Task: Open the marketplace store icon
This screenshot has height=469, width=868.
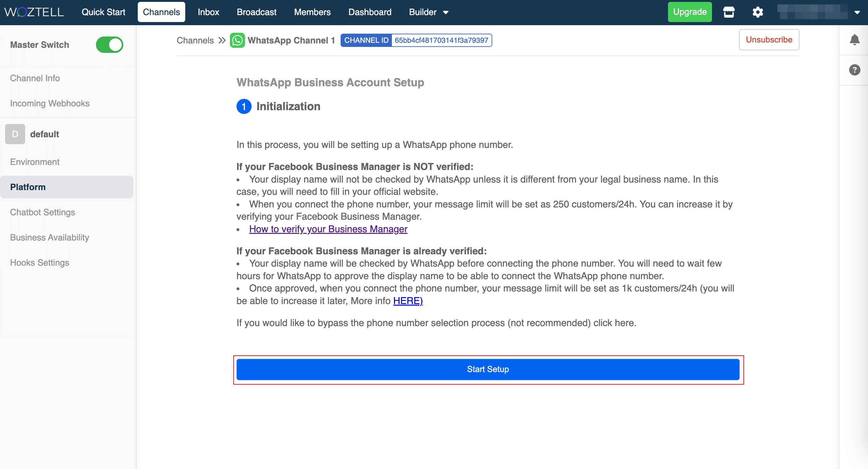Action: coord(729,12)
